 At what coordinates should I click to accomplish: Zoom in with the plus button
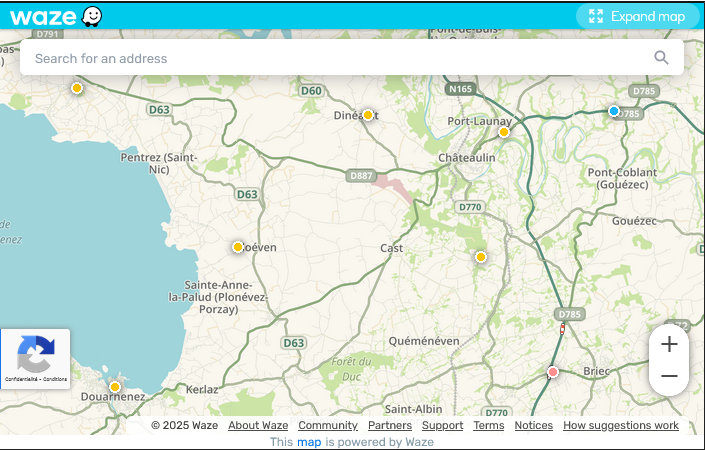click(x=669, y=345)
